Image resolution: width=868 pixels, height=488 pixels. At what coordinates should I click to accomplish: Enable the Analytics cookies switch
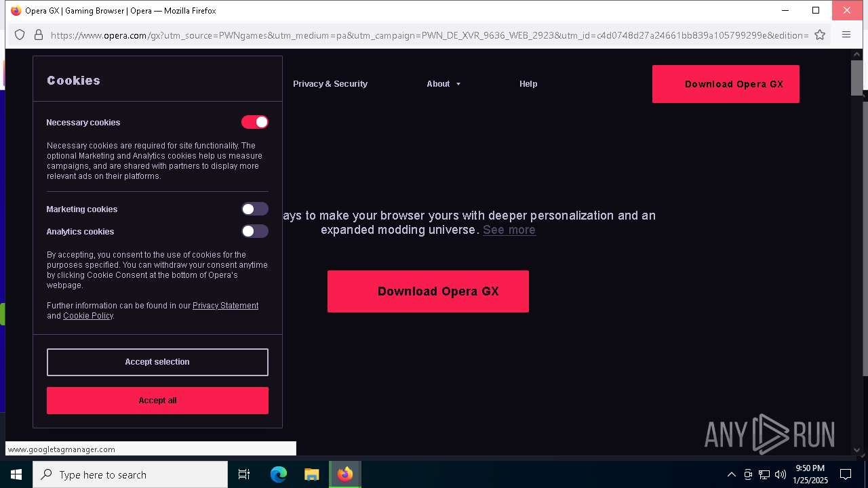coord(255,231)
